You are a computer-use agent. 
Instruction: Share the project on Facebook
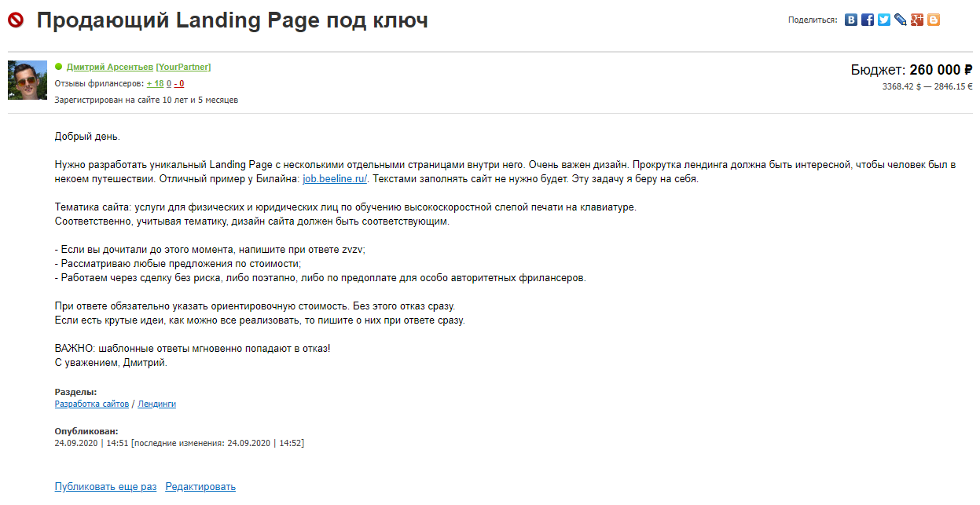(868, 20)
